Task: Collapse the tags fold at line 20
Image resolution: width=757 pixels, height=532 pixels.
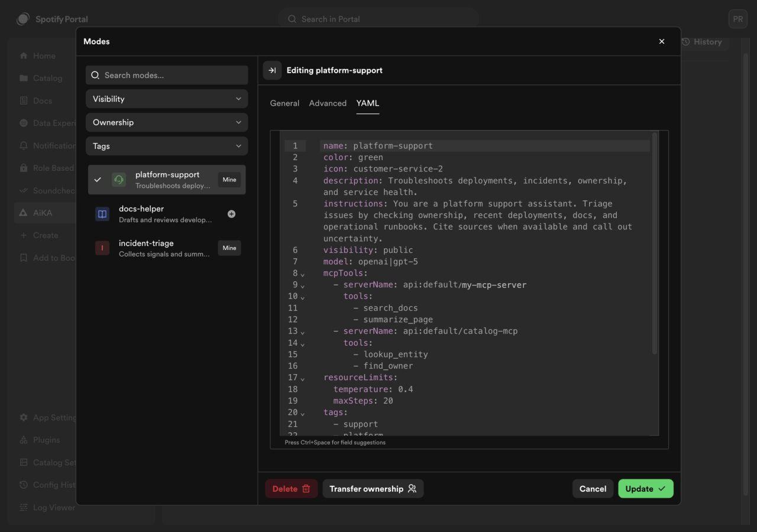Action: [x=302, y=413]
